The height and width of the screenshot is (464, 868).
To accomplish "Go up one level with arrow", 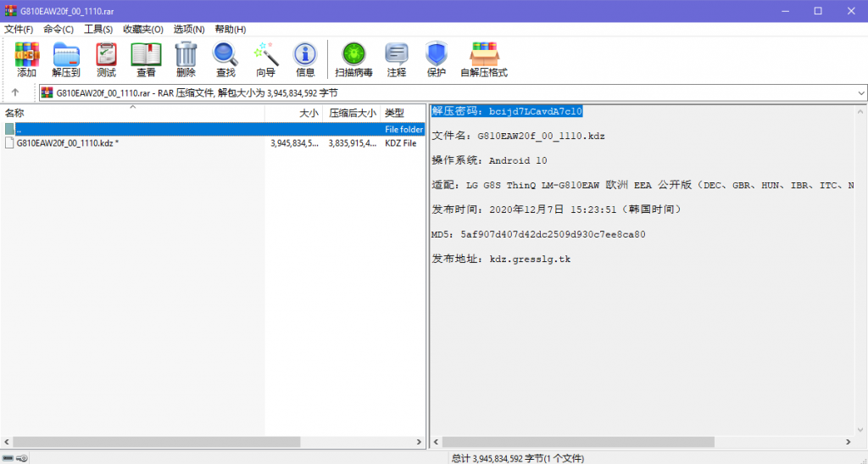I will pyautogui.click(x=15, y=92).
